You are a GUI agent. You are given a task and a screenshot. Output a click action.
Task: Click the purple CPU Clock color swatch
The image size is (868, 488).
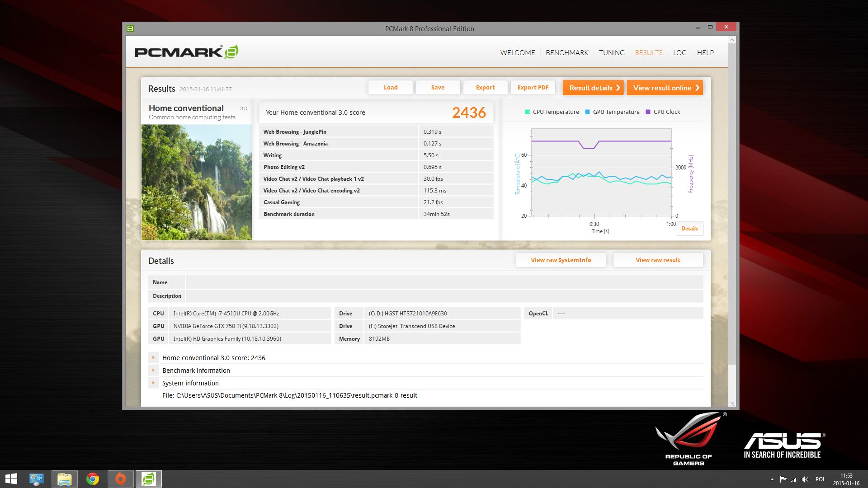(x=648, y=112)
